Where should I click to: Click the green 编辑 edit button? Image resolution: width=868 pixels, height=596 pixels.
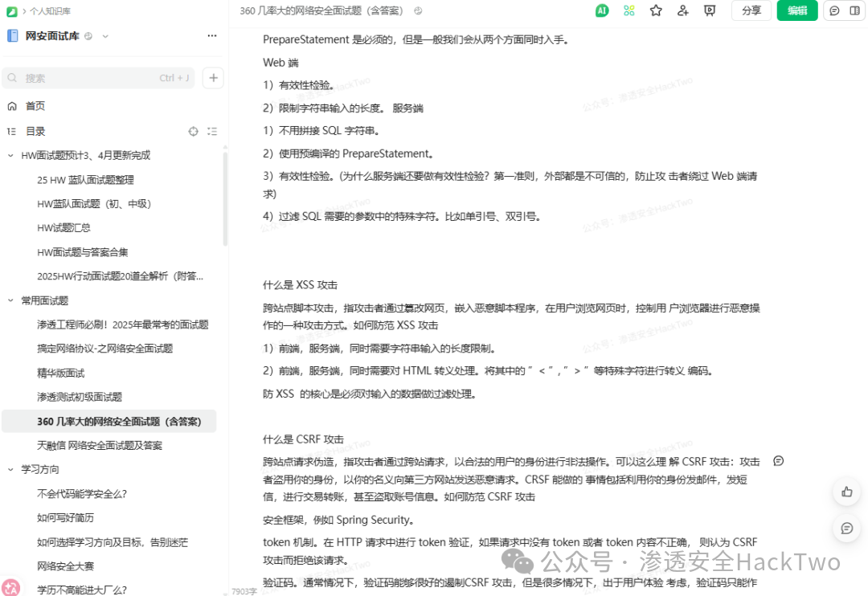pos(797,10)
